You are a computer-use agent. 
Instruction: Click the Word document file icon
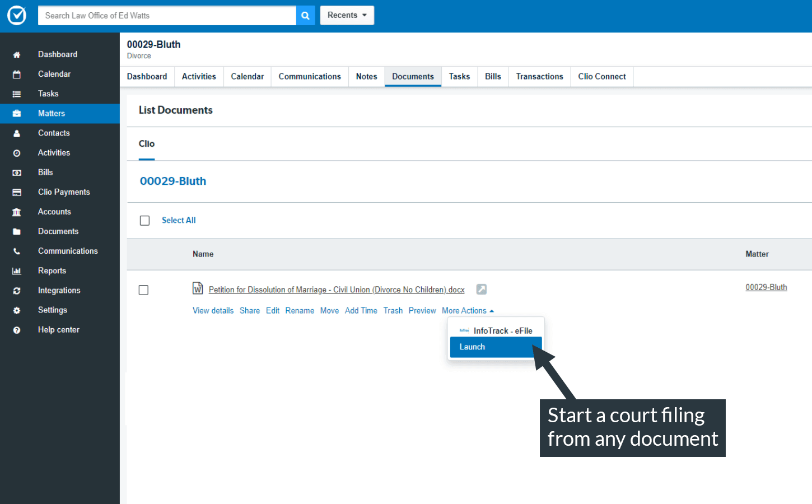[198, 288]
